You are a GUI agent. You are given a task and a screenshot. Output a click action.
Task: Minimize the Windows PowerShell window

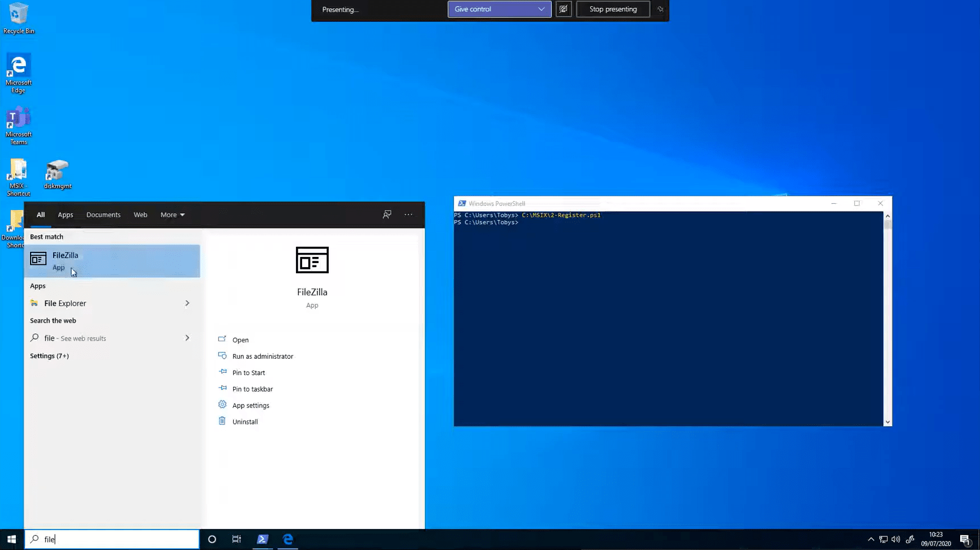tap(833, 204)
